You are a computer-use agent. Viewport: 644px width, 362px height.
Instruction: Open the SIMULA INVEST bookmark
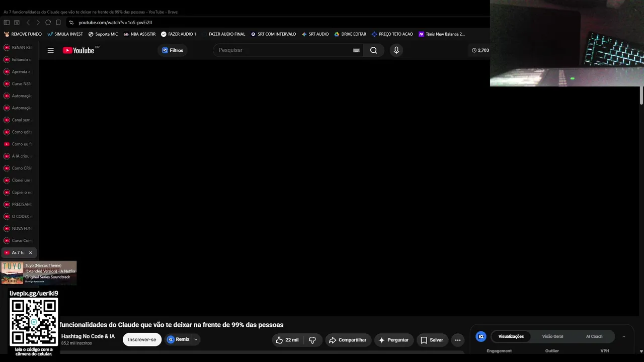point(65,34)
